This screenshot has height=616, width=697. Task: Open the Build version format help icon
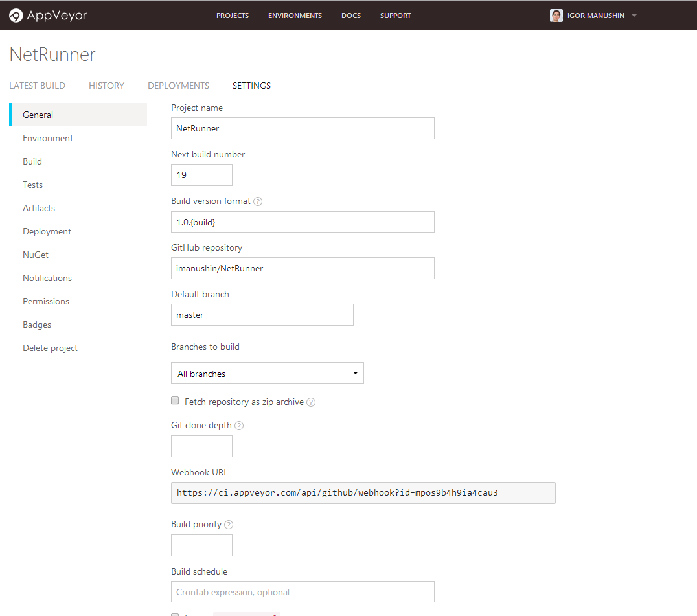tap(257, 201)
